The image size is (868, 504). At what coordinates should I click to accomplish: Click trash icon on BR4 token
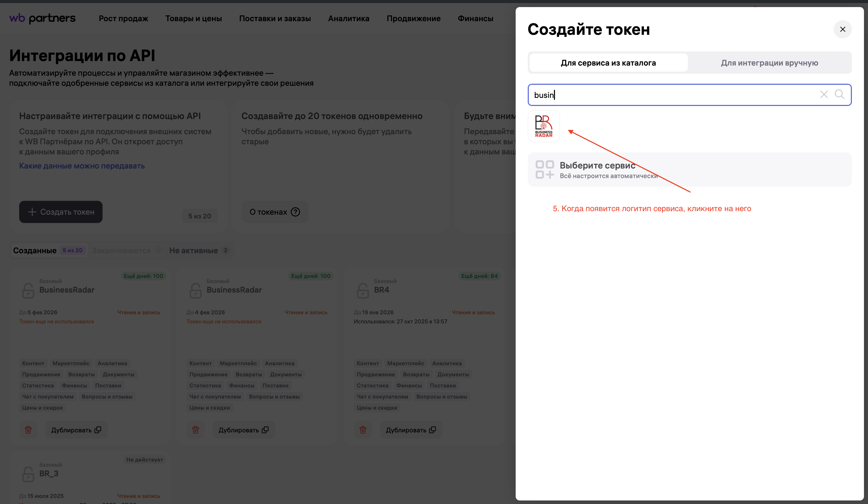pyautogui.click(x=363, y=430)
